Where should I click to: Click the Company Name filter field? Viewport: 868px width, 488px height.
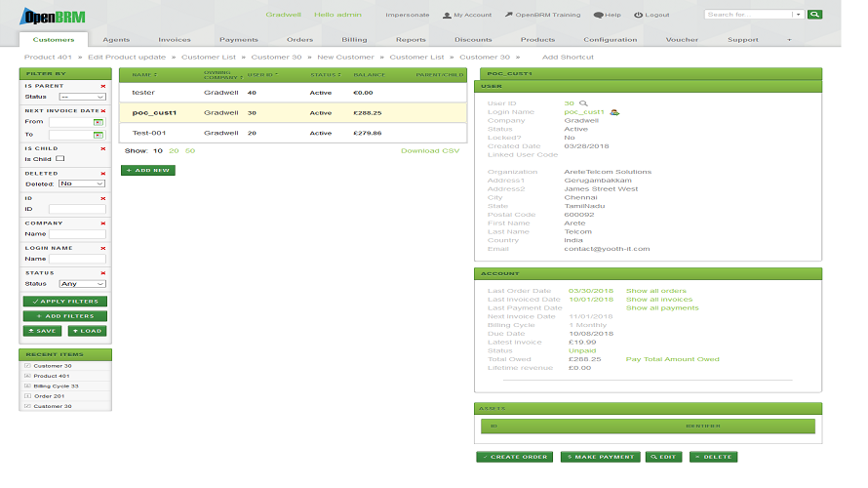tap(77, 234)
